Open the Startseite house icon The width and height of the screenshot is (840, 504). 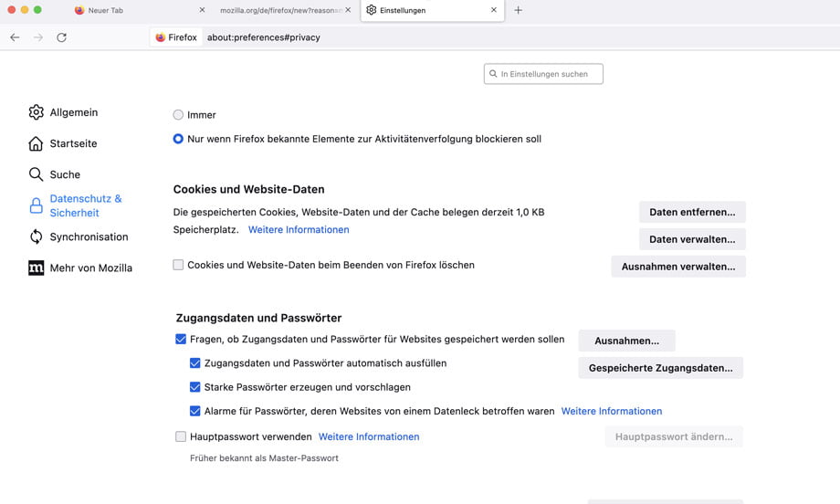[36, 143]
